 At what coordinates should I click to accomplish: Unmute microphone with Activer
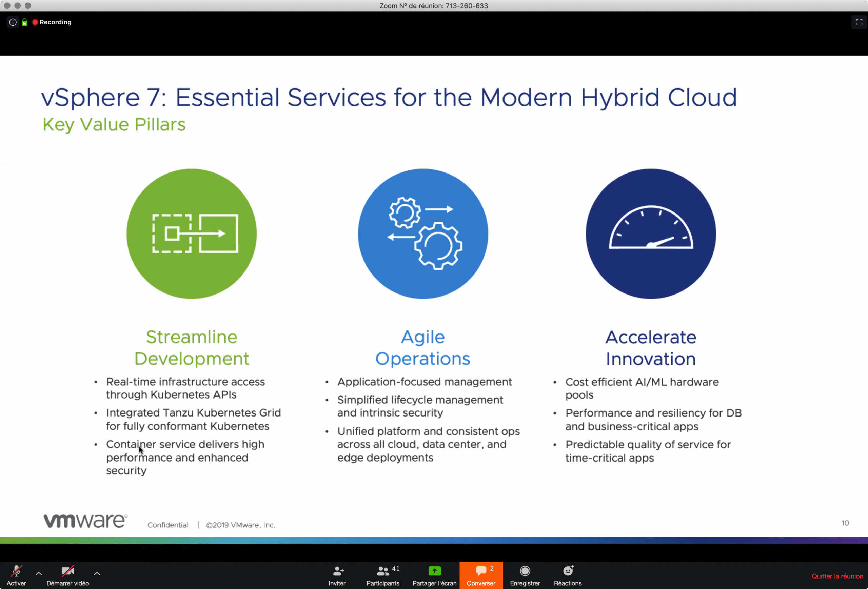click(x=16, y=575)
